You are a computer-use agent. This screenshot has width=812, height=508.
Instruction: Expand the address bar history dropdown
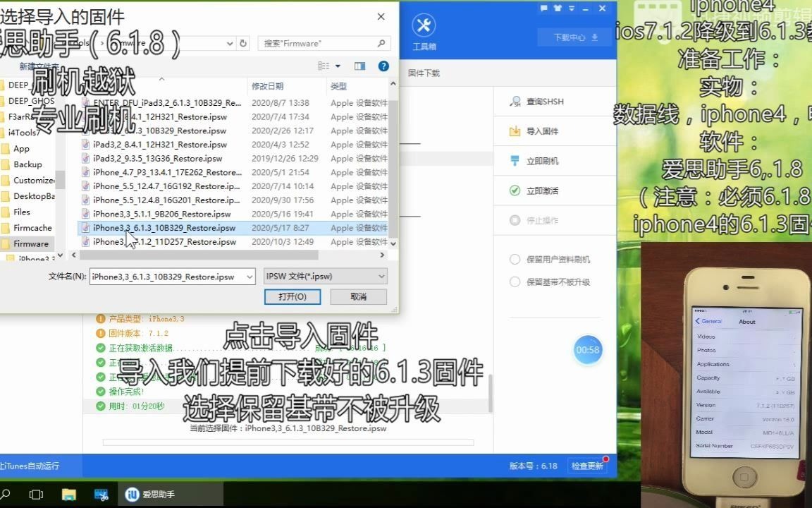(230, 44)
